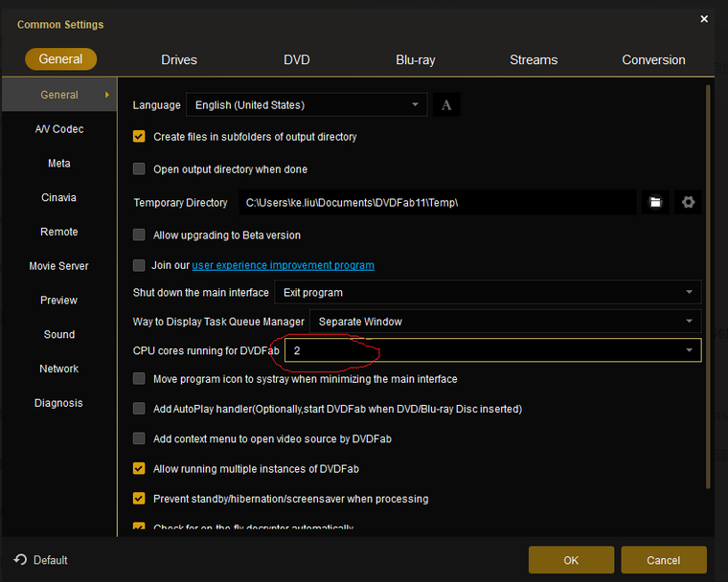
Task: Enable Add context menu checkbox
Action: tap(139, 438)
